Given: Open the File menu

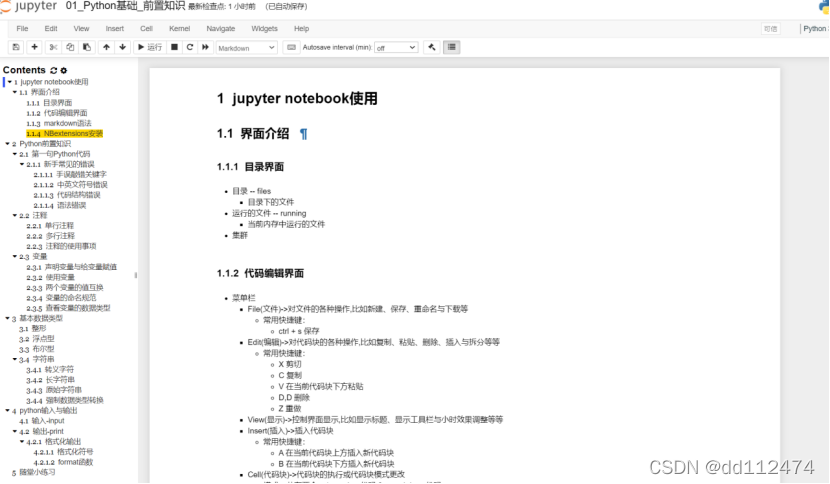Looking at the screenshot, I should 22,29.
